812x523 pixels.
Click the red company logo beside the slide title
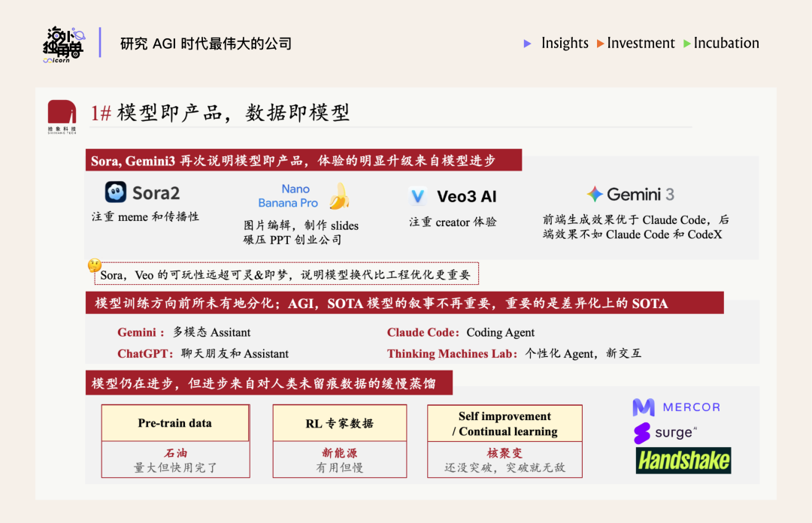(62, 115)
